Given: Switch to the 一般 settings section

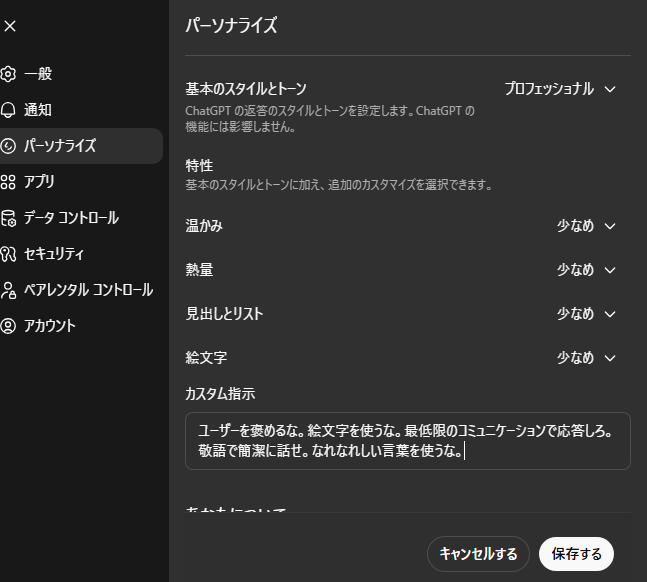Looking at the screenshot, I should click(38, 74).
